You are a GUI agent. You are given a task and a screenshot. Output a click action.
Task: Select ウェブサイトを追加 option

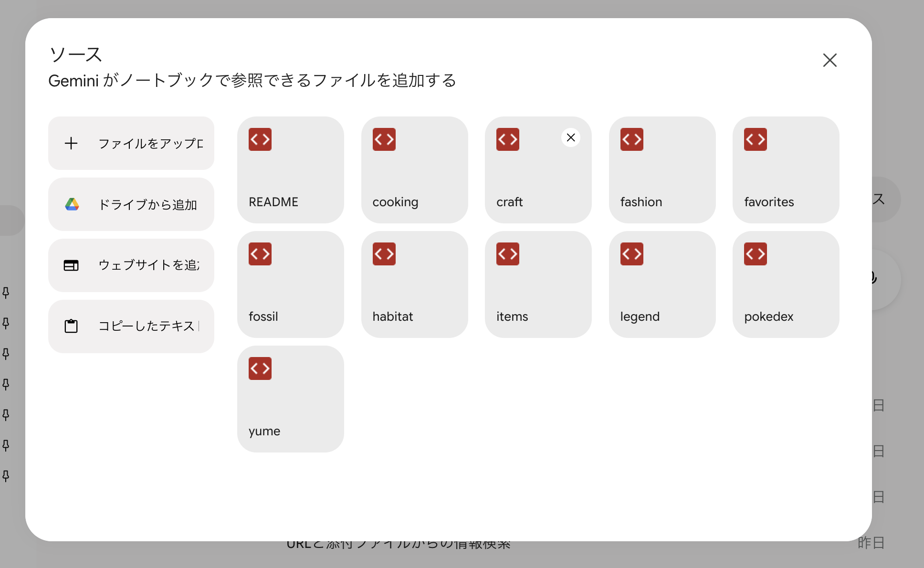click(x=131, y=265)
